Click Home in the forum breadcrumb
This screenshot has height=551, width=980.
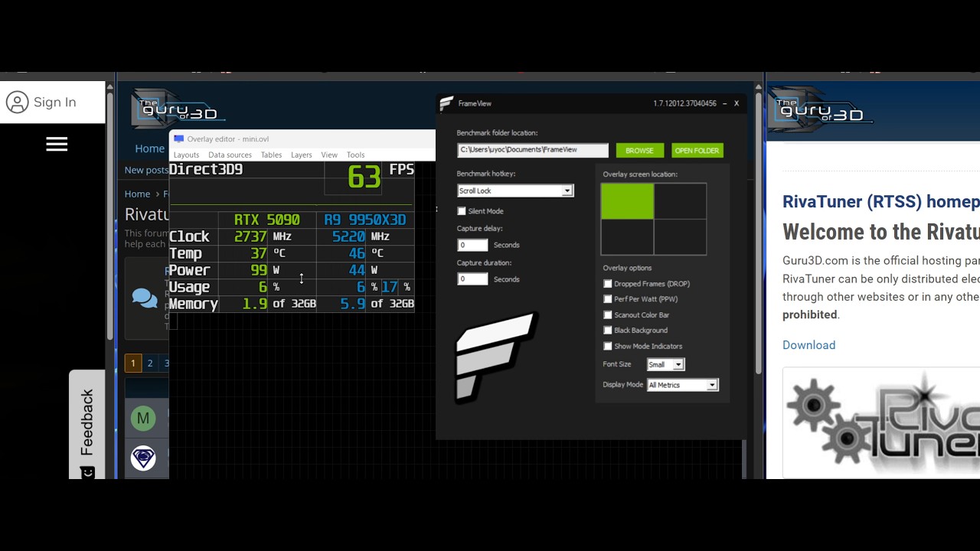137,194
